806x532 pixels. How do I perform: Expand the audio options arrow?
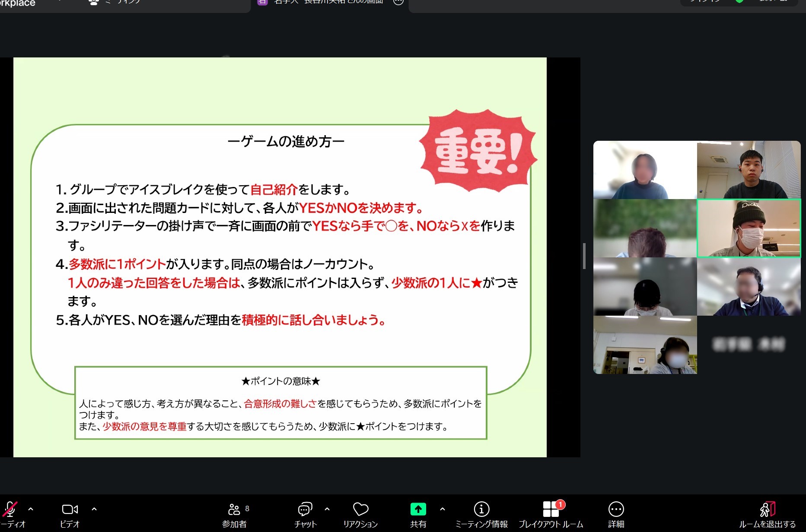(x=31, y=509)
